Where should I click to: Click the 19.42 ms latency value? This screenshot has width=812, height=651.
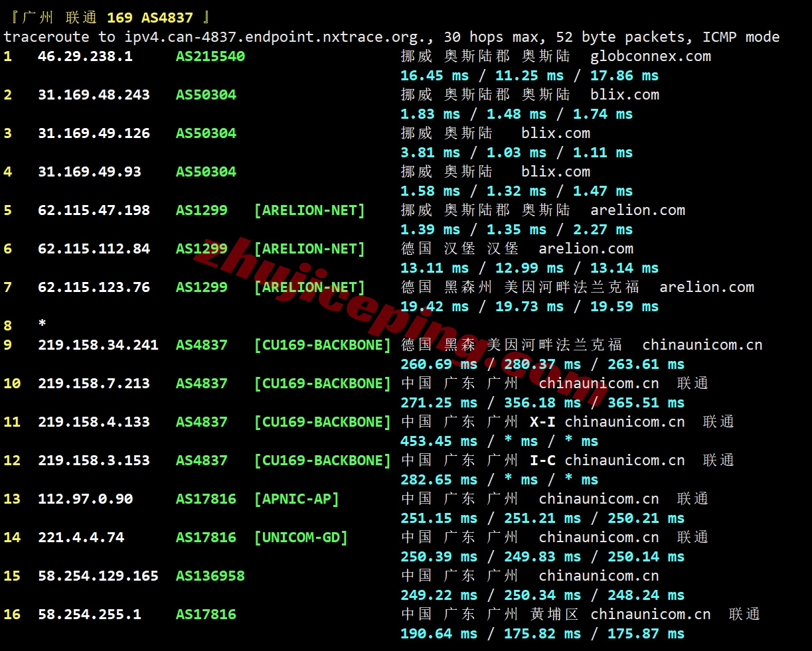pos(435,307)
